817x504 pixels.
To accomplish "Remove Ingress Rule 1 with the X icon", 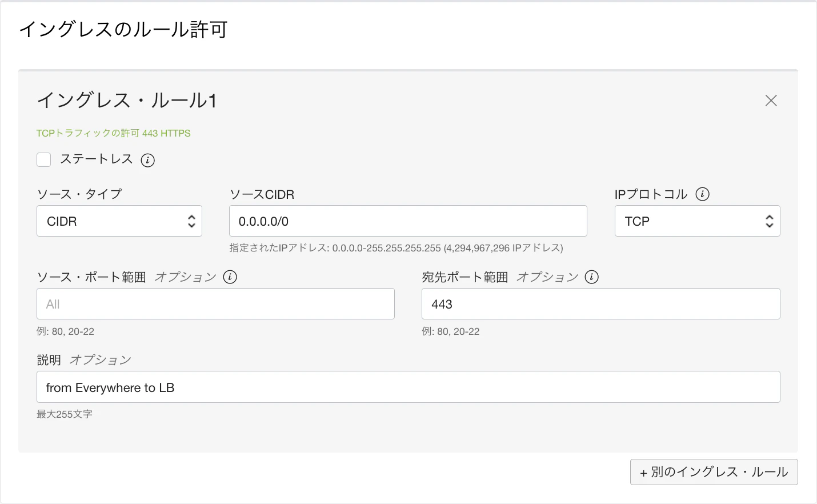I will point(771,101).
